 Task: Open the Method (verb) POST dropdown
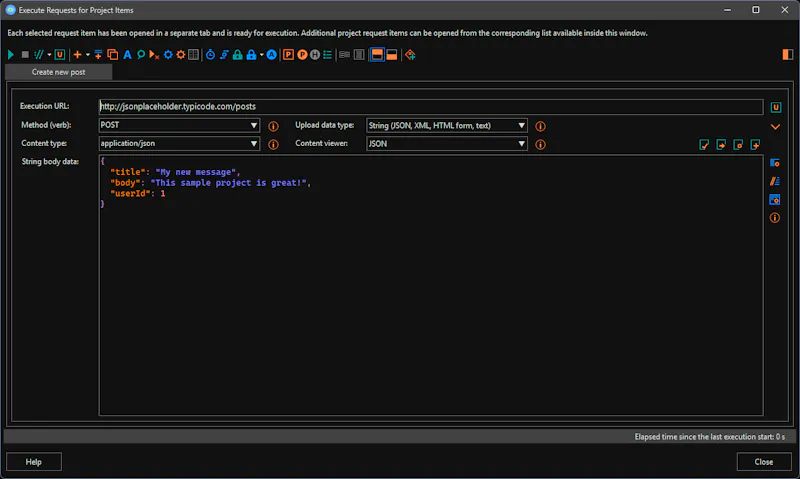179,125
